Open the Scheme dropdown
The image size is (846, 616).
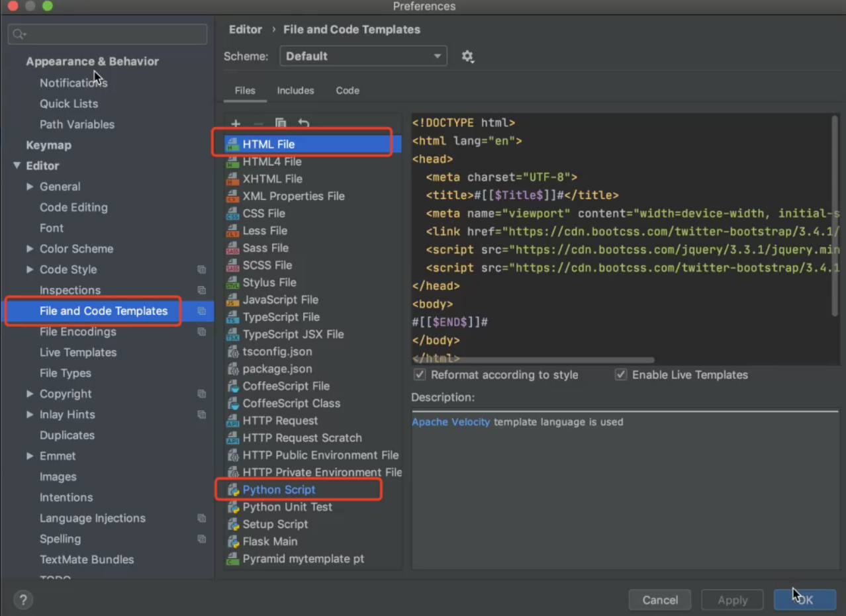pos(363,56)
